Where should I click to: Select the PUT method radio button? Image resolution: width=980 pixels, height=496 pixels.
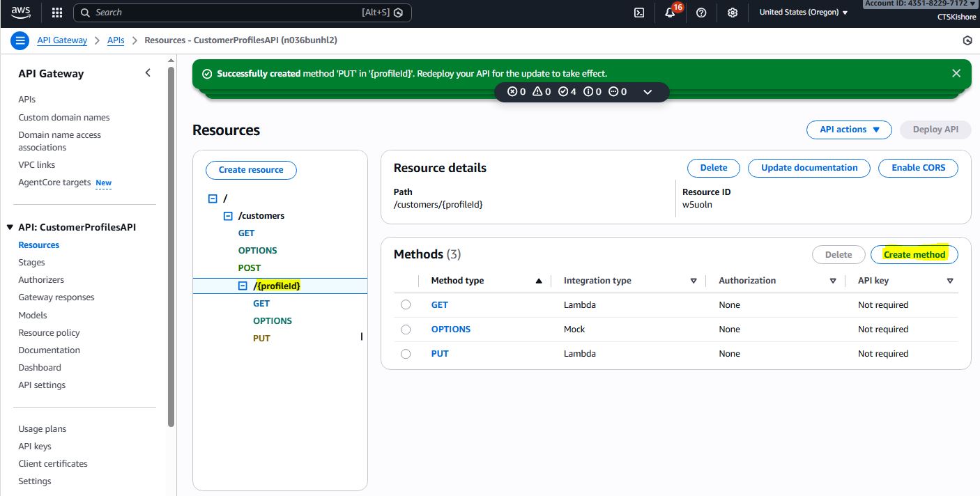(x=406, y=354)
